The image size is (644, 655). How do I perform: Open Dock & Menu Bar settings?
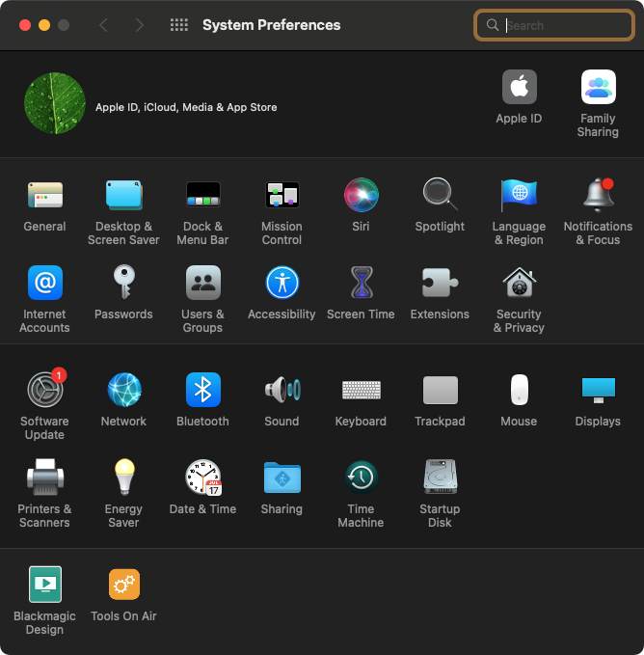[202, 195]
